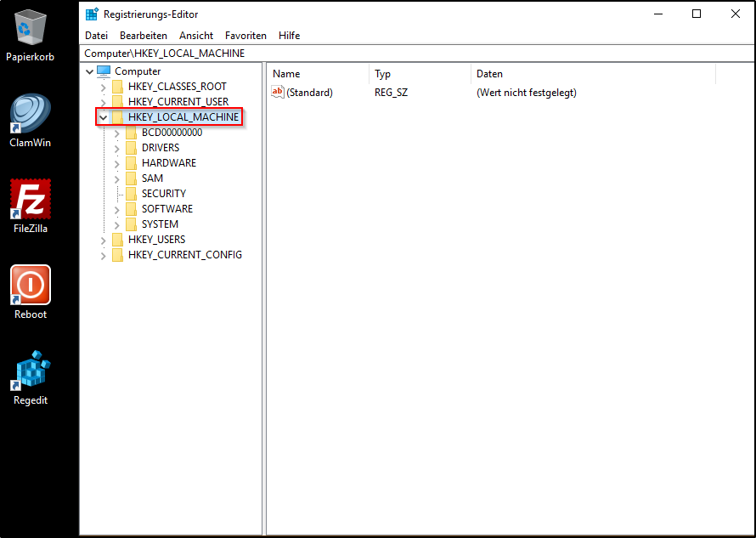Select the SAM label
The height and width of the screenshot is (538, 756).
point(152,178)
